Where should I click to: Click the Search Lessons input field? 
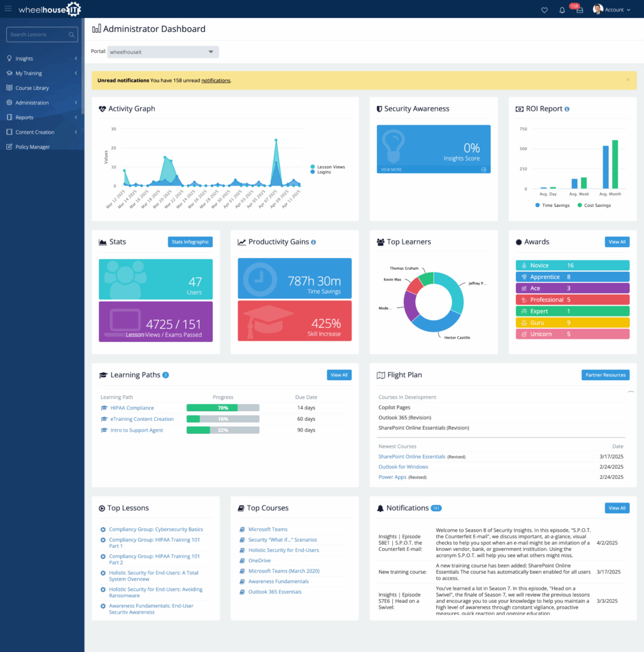pyautogui.click(x=42, y=34)
